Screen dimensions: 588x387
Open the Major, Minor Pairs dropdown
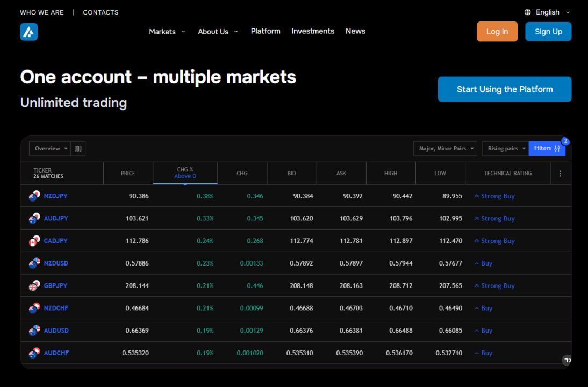pyautogui.click(x=445, y=149)
